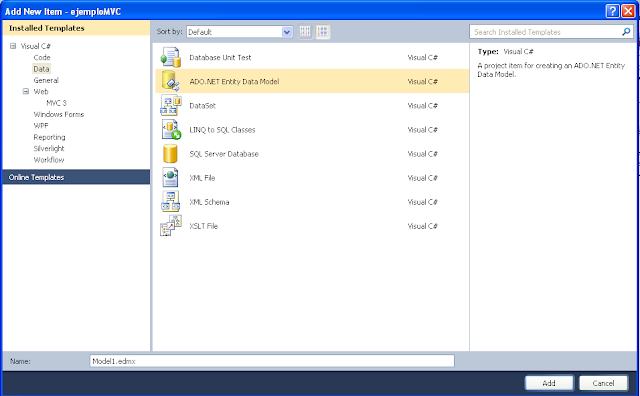Viewport: 640px width, 396px height.
Task: Select the Visual C# root label
Action: (36, 46)
